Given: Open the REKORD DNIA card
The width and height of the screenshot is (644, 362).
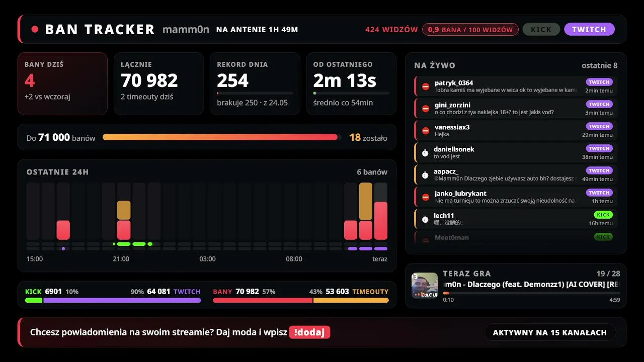Looking at the screenshot, I should (x=255, y=83).
